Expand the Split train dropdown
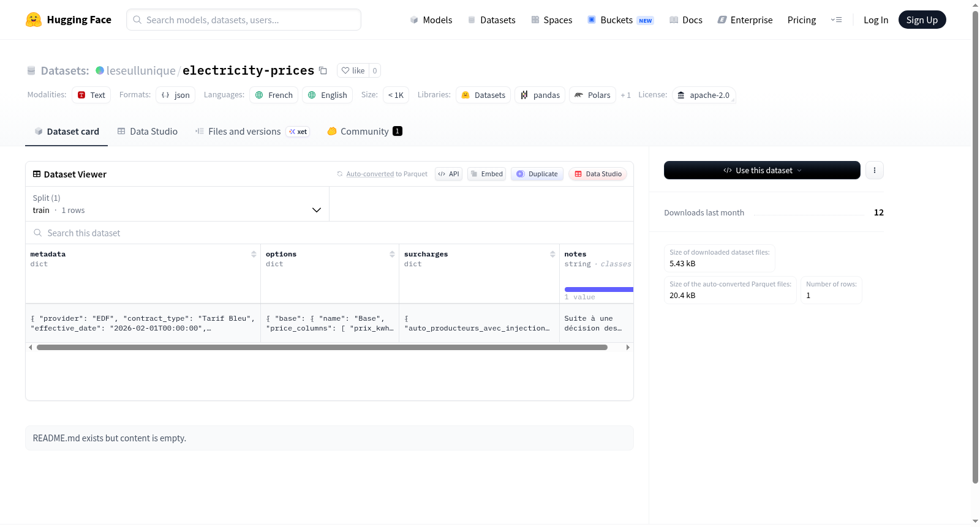 click(177, 204)
